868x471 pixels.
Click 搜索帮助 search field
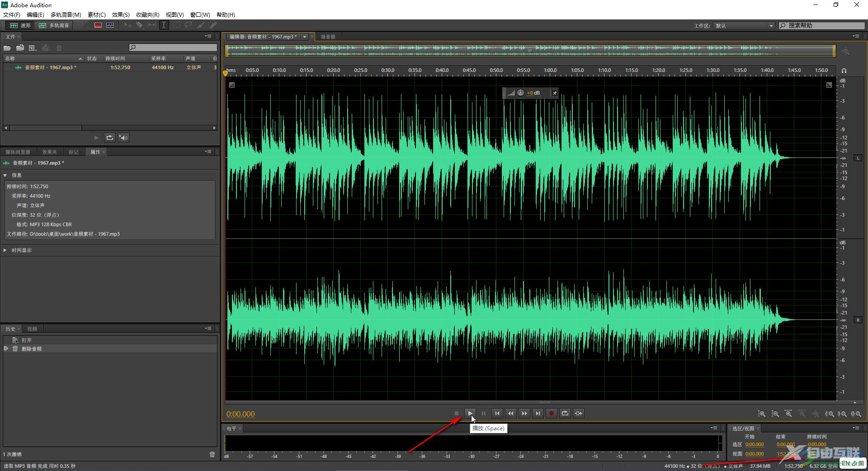(822, 26)
